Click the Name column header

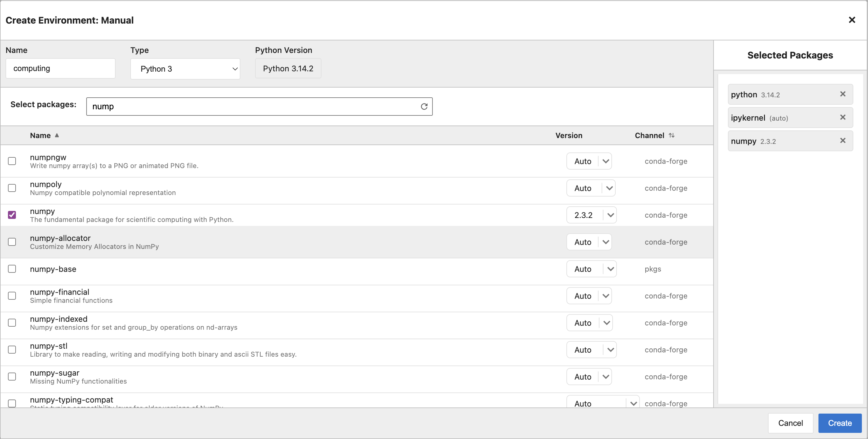[x=40, y=135]
